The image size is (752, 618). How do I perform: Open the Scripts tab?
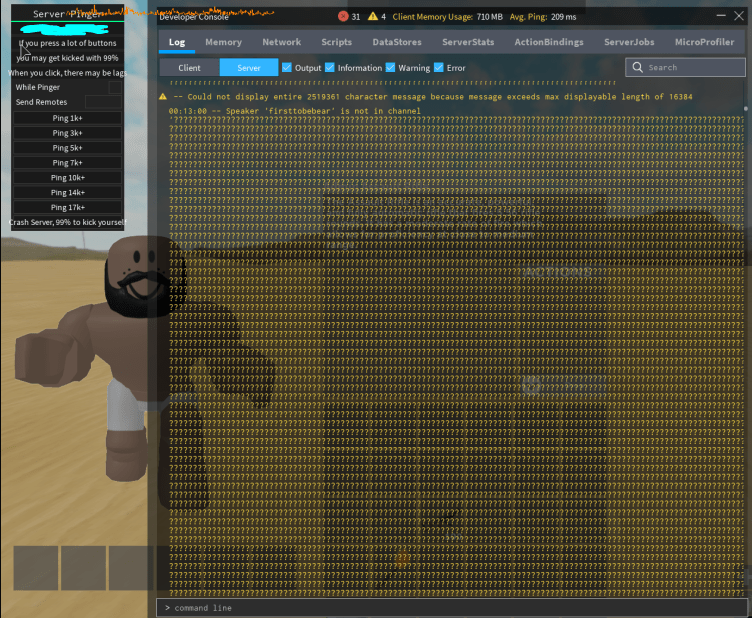coord(337,42)
